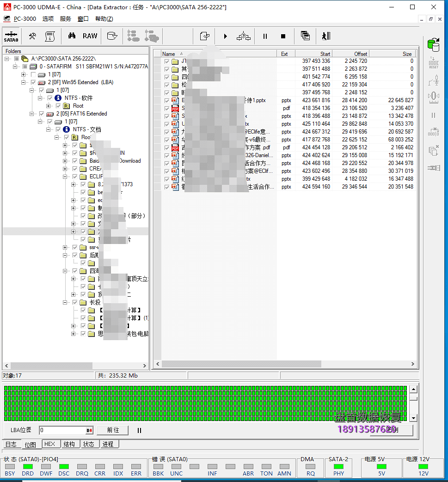
Task: Uncheck the pptx file sized 68 003 252
Action: [167, 140]
